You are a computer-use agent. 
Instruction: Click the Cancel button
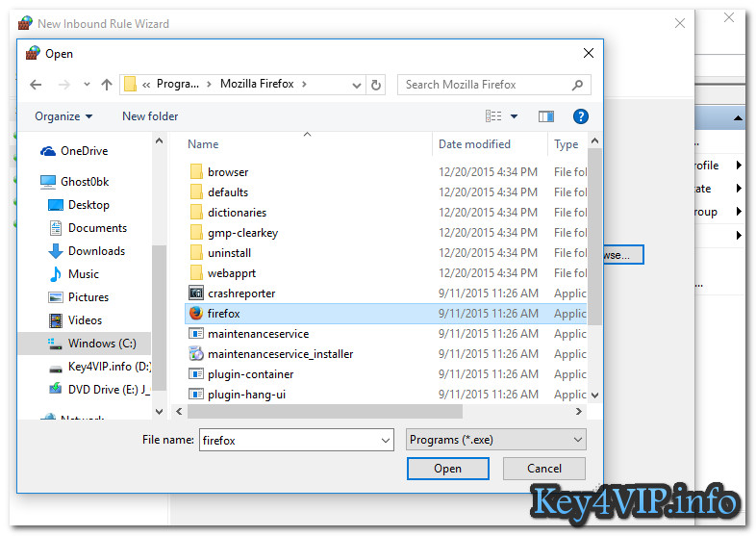543,469
